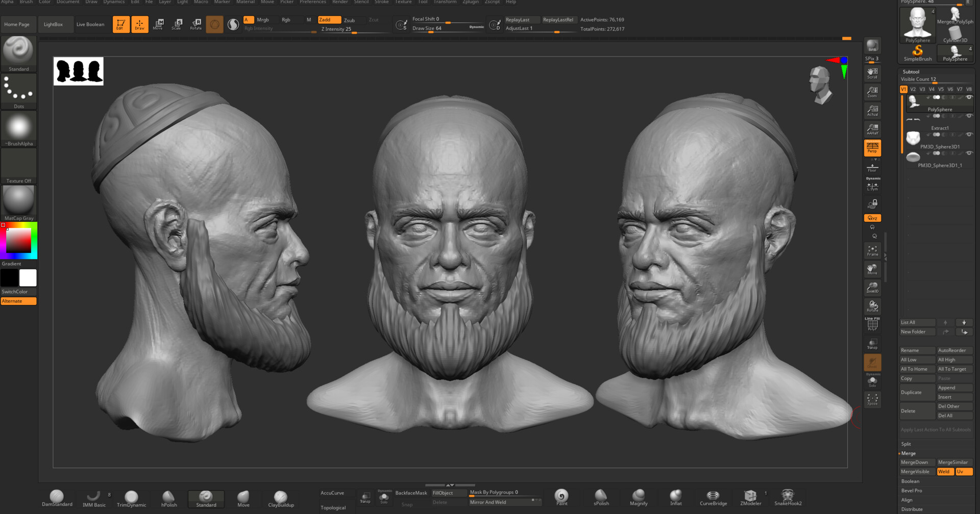Toggle Zadd sculpting mode

click(x=329, y=19)
